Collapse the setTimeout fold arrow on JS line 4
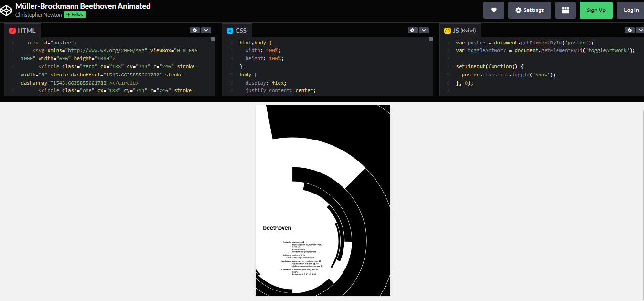This screenshot has width=644, height=301. click(453, 67)
